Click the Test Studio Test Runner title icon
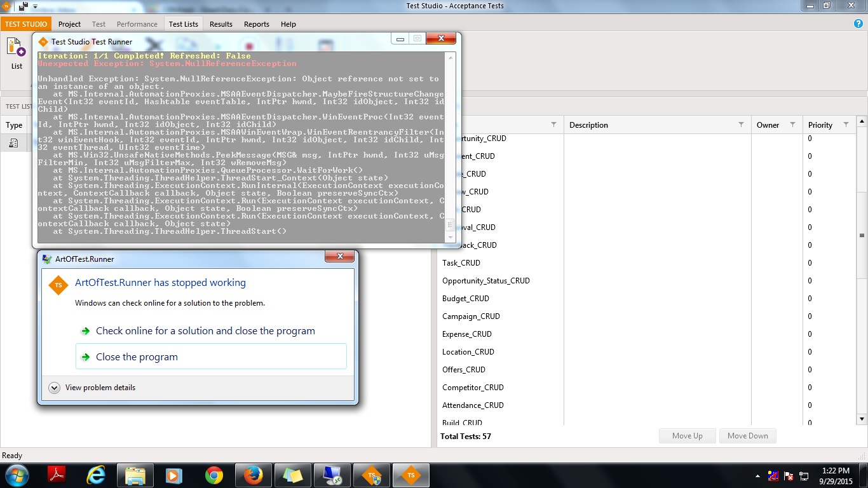The height and width of the screenshot is (488, 868). pyautogui.click(x=43, y=42)
